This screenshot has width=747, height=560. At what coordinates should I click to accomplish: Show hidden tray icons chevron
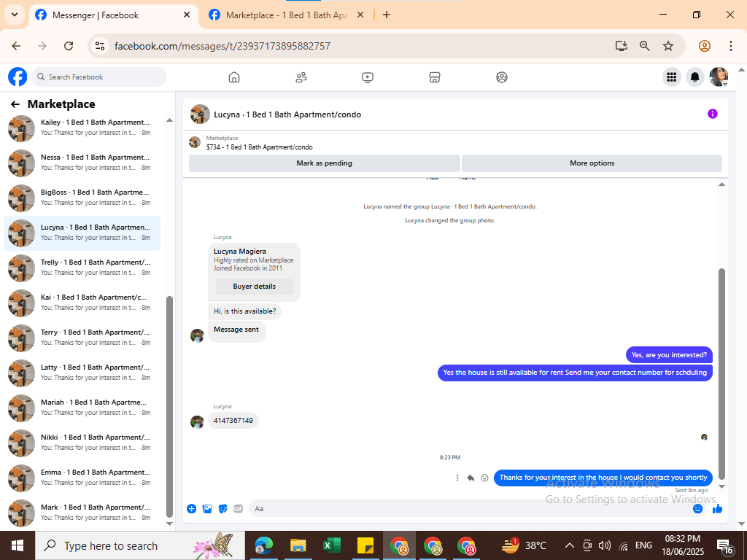coord(569,545)
